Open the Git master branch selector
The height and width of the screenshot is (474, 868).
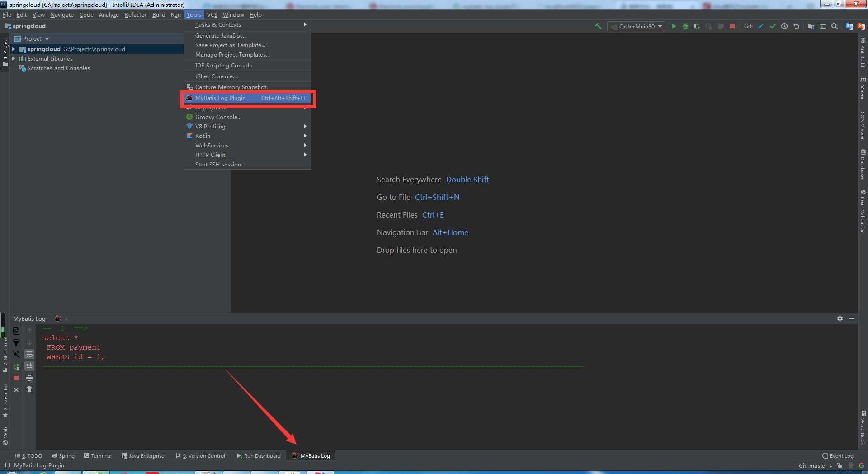pos(815,465)
